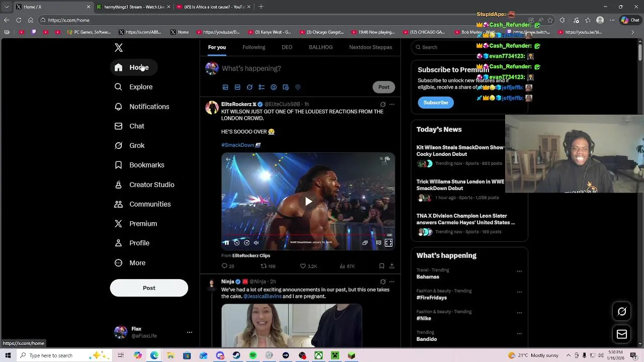Open emoji picker in composer
Screen dimensions: 644x362
tap(274, 87)
